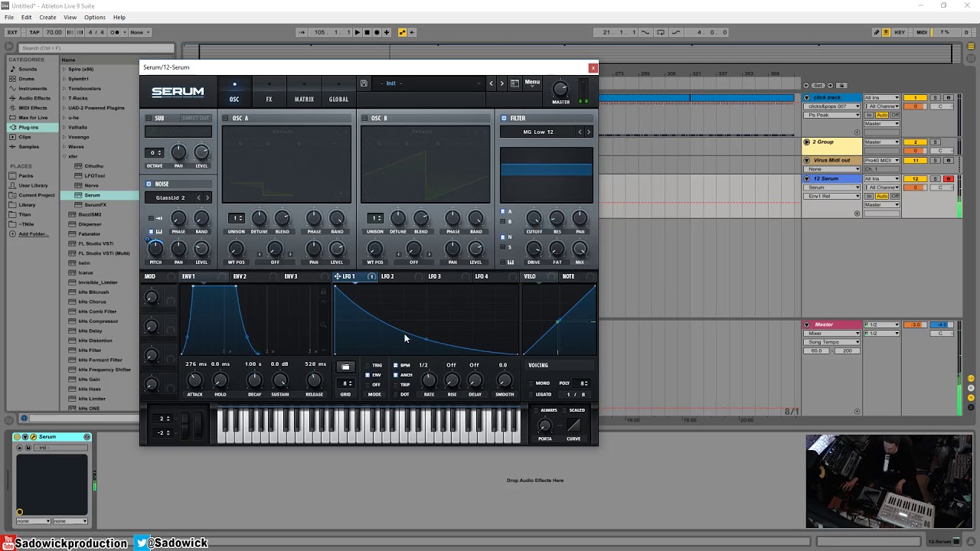The image size is (980, 551).
Task: Toggle the FILTER enable checkbox
Action: tap(504, 118)
